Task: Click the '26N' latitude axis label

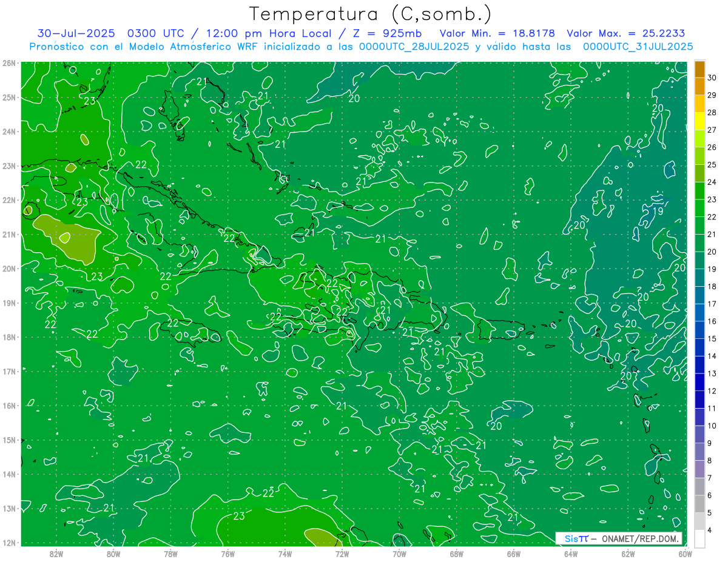Action: [x=9, y=63]
